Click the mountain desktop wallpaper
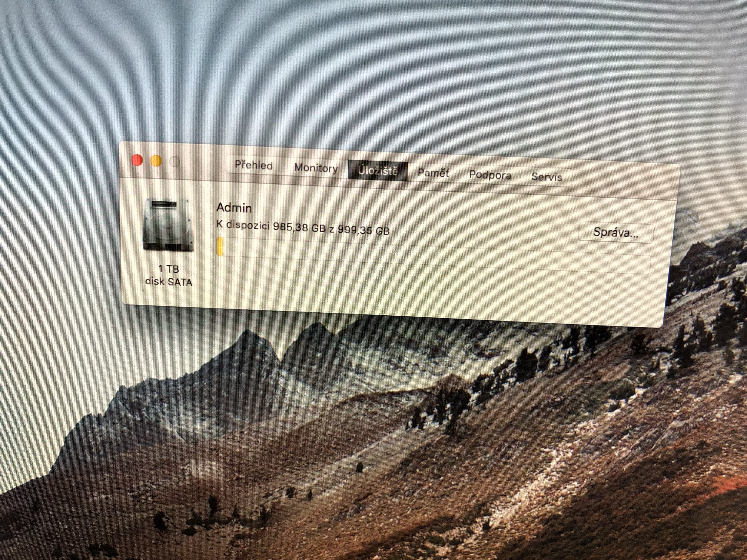Image resolution: width=747 pixels, height=560 pixels. (338, 439)
